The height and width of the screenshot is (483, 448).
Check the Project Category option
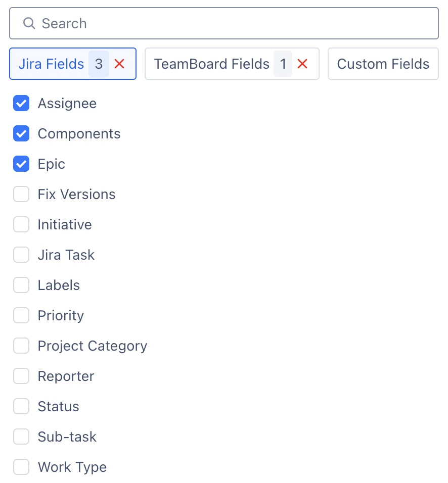point(21,346)
